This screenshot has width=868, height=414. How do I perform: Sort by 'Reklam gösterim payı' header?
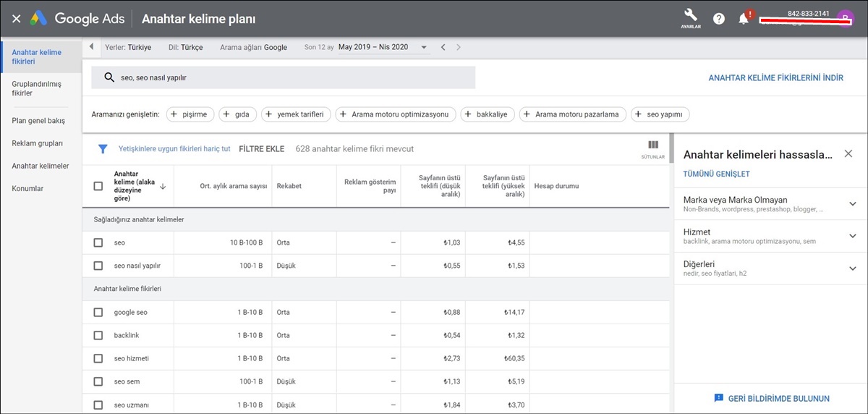click(370, 186)
